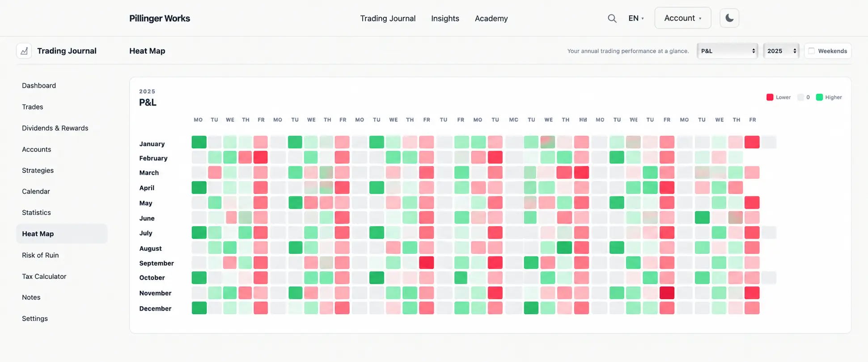Image resolution: width=868 pixels, height=362 pixels.
Task: Open Statistics in the sidebar
Action: 62,212
